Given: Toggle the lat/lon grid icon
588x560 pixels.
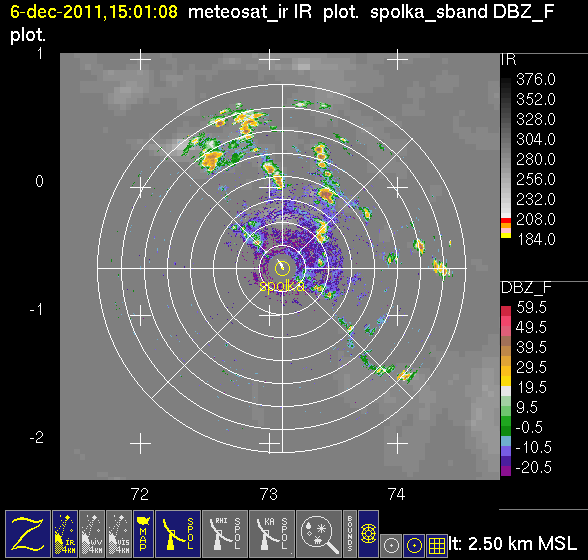Looking at the screenshot, I should [436, 545].
